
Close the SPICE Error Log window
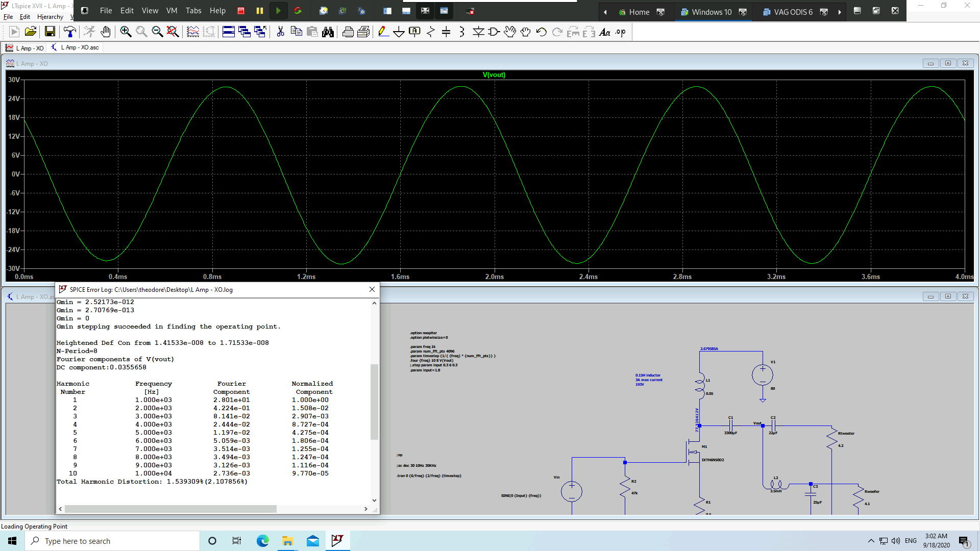(x=372, y=289)
